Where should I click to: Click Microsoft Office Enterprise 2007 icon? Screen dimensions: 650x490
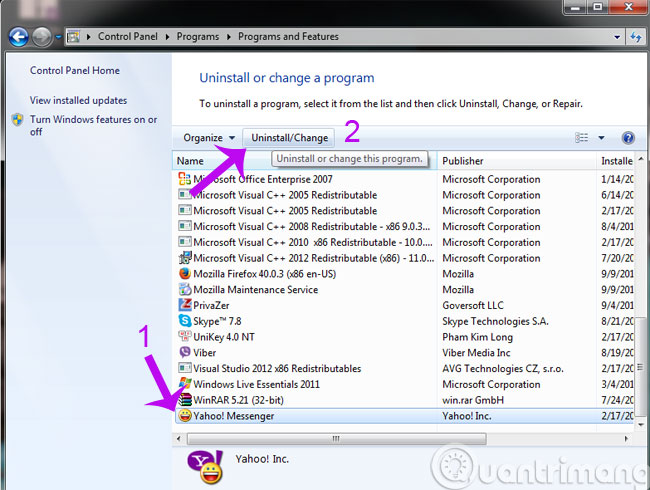(x=184, y=179)
